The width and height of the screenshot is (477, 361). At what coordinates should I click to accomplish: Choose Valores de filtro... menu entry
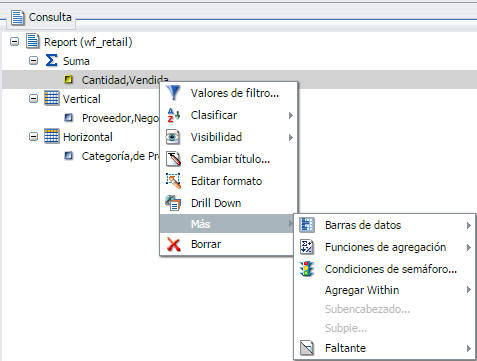[x=229, y=93]
